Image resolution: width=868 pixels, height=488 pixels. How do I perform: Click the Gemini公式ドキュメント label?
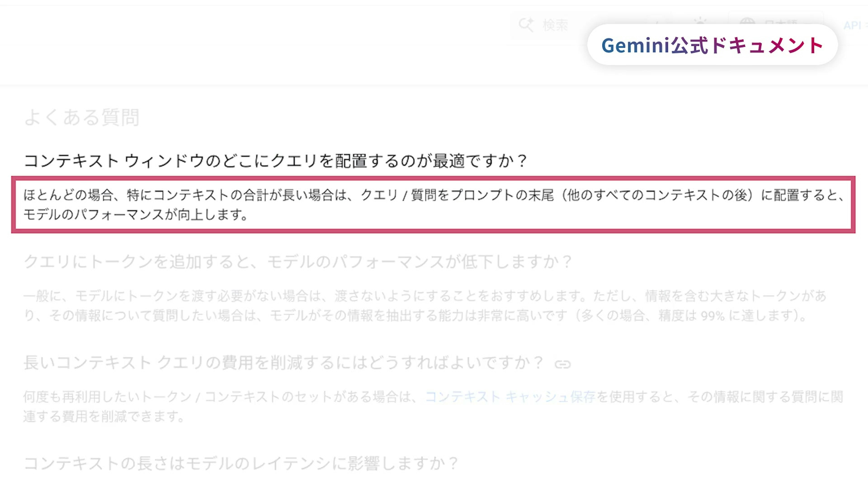point(712,45)
